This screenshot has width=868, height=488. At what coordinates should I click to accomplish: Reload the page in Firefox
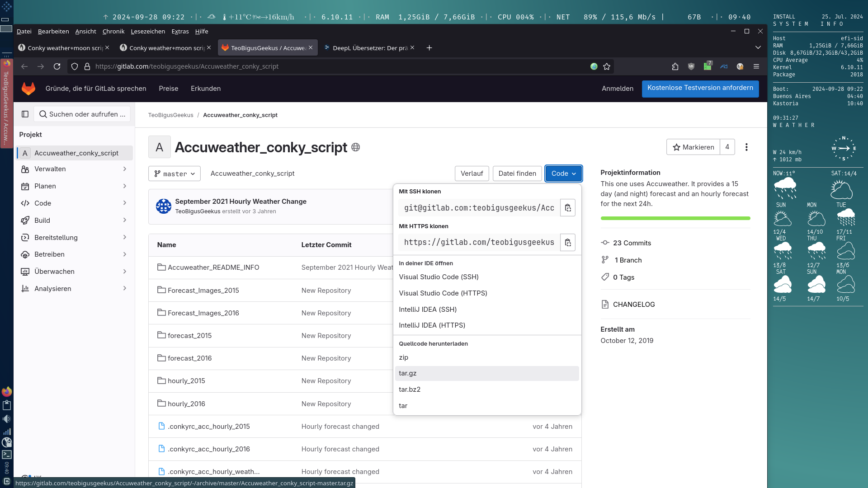[x=57, y=66]
